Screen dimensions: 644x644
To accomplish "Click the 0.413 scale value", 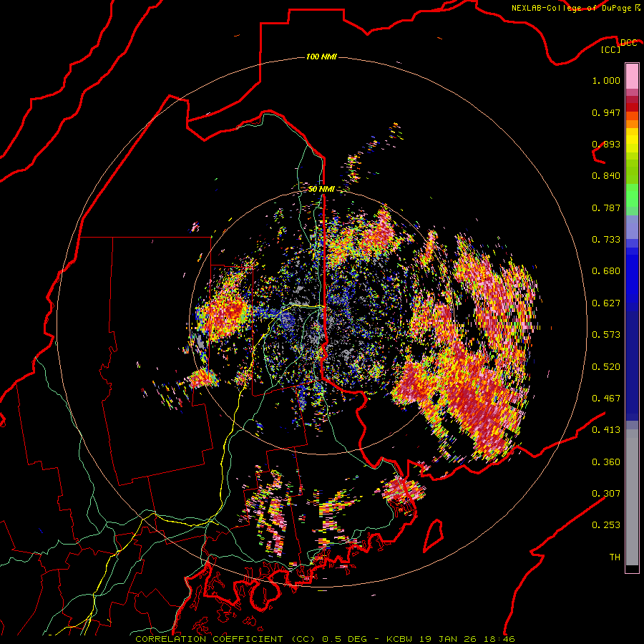I will tap(606, 430).
